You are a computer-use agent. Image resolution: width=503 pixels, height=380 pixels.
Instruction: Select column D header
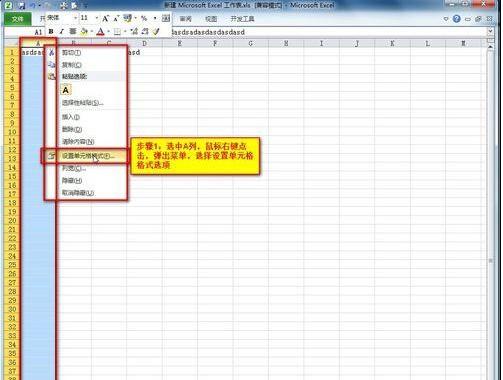(144, 43)
